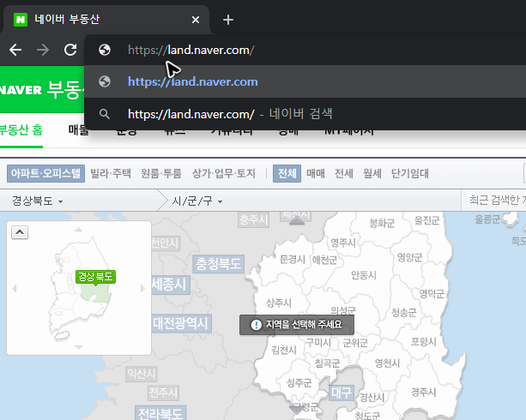Click the 충청북도 label on the map
This screenshot has width=526, height=420.
click(x=219, y=264)
